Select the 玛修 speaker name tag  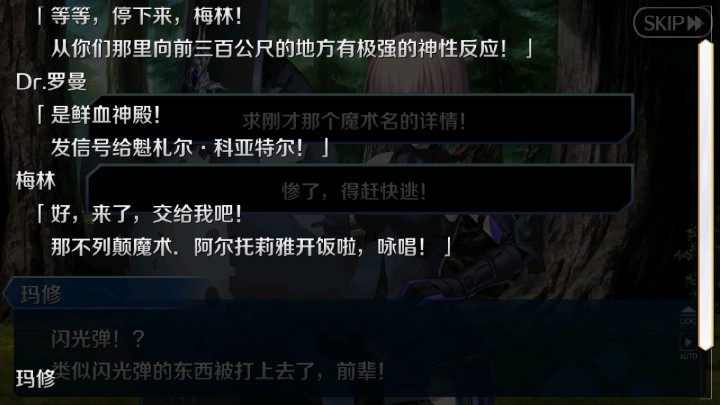click(x=41, y=294)
